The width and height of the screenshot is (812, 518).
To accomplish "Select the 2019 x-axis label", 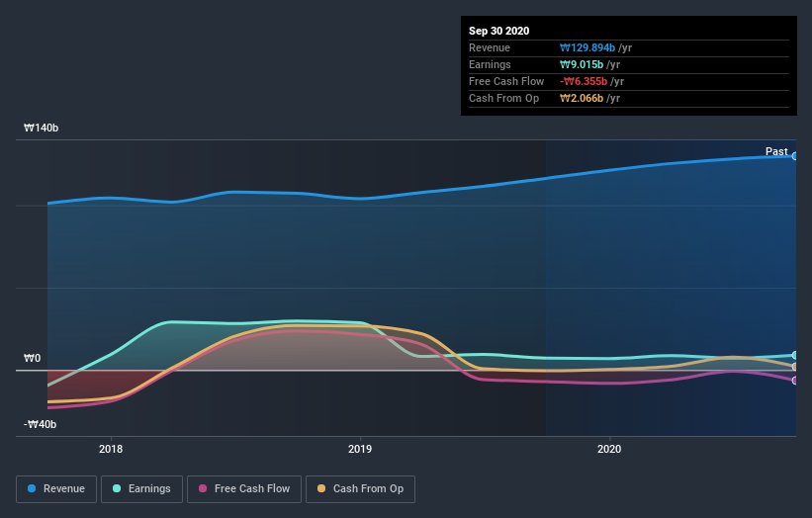I will click(360, 449).
